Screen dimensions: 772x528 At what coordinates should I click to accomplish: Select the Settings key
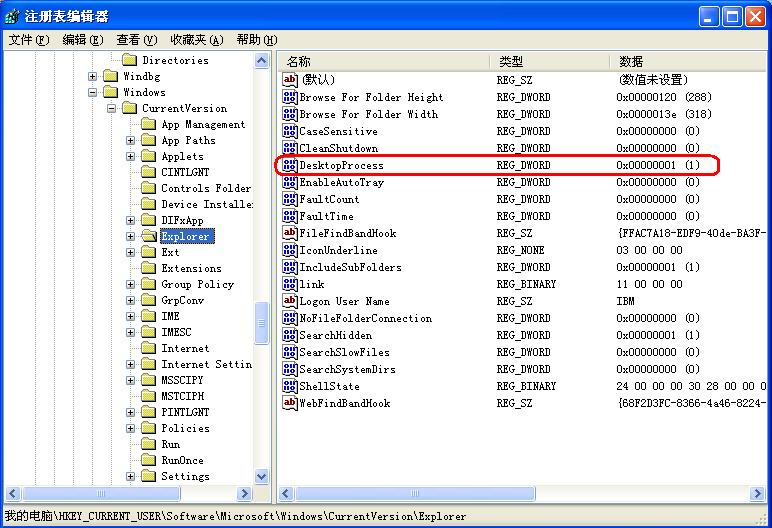click(185, 476)
